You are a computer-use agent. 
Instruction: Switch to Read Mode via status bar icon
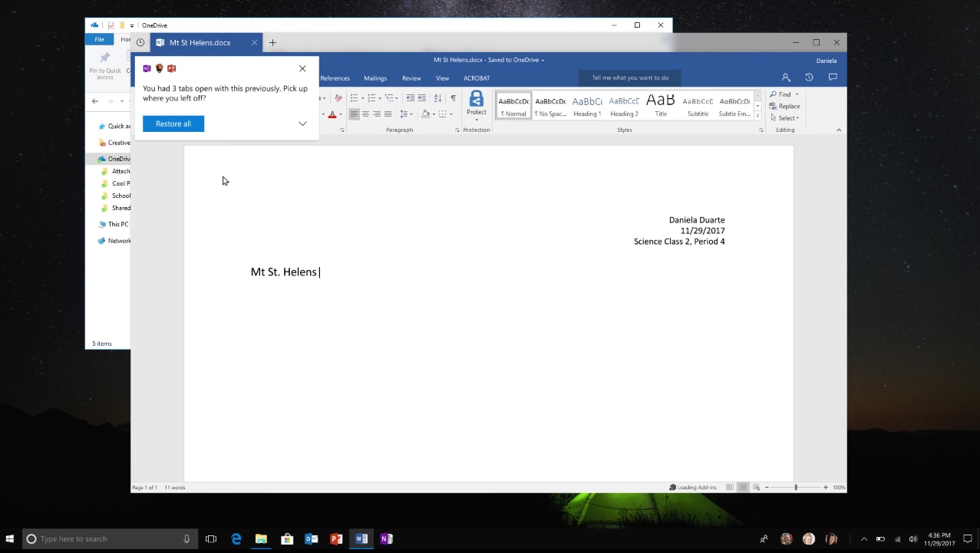coord(731,486)
